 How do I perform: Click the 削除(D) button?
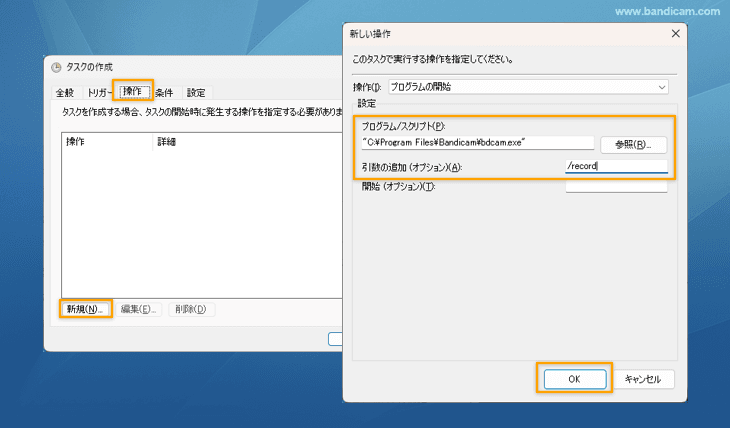coord(191,309)
